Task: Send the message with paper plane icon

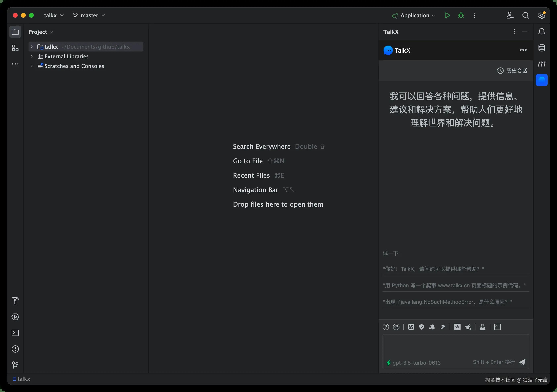Action: click(522, 362)
